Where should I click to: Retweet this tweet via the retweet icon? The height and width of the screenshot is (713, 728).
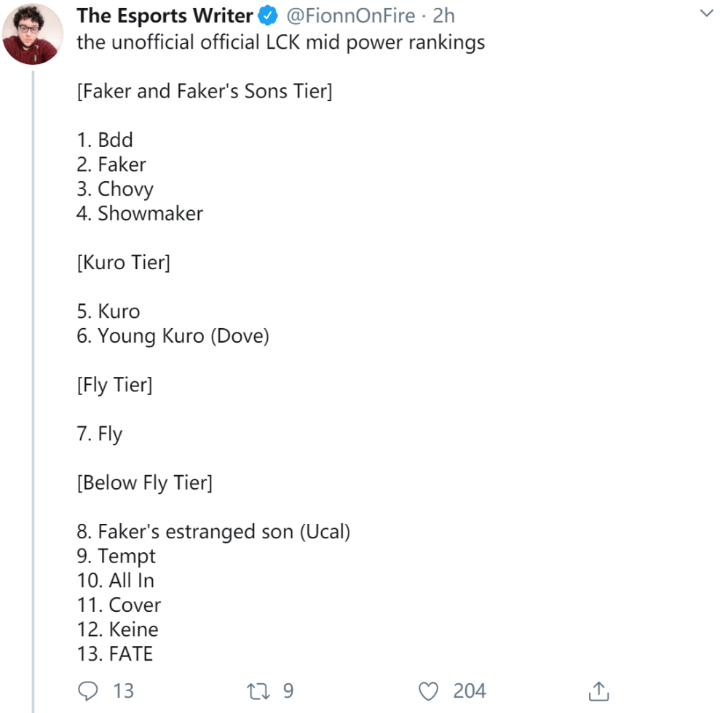(x=259, y=690)
